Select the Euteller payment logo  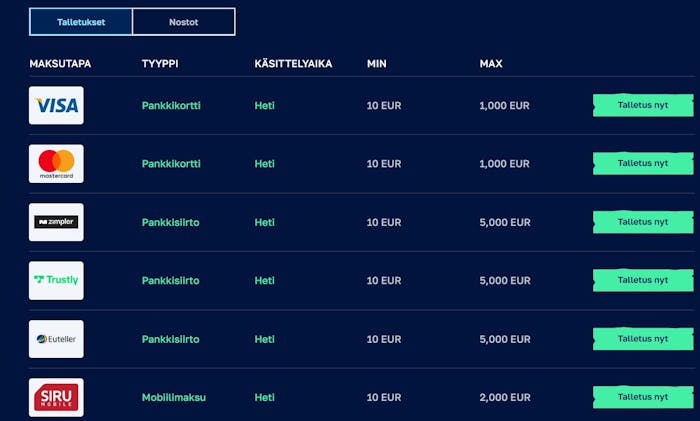[56, 339]
